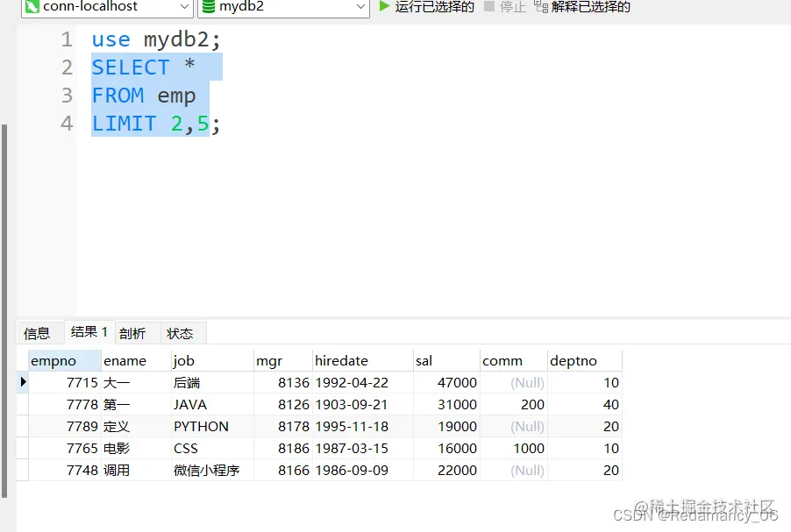Click the FROM emp line in editor
Viewport: 791px width, 532px height.
click(x=144, y=96)
